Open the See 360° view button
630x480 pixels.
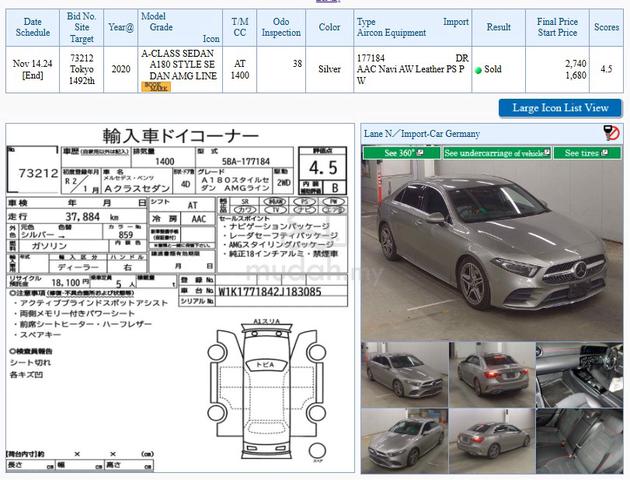click(x=401, y=153)
